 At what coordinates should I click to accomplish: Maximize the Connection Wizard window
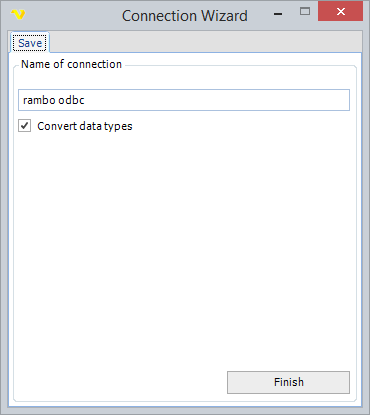305,12
